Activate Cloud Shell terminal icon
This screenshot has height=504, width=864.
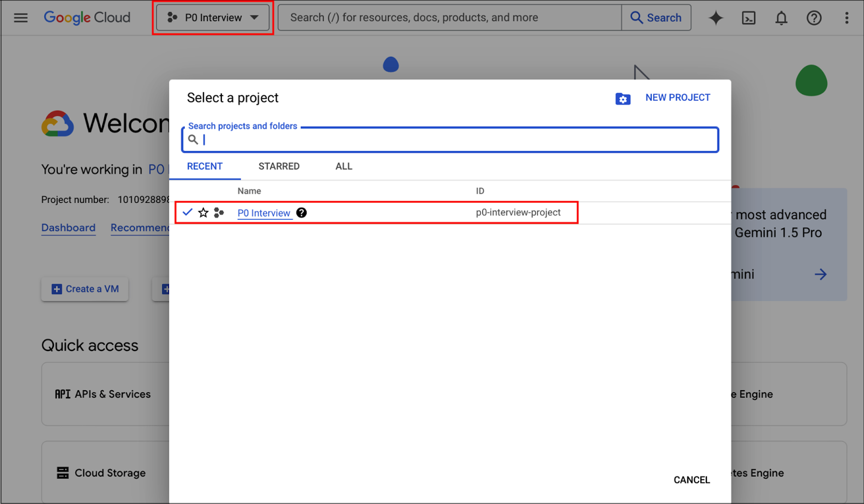point(748,18)
